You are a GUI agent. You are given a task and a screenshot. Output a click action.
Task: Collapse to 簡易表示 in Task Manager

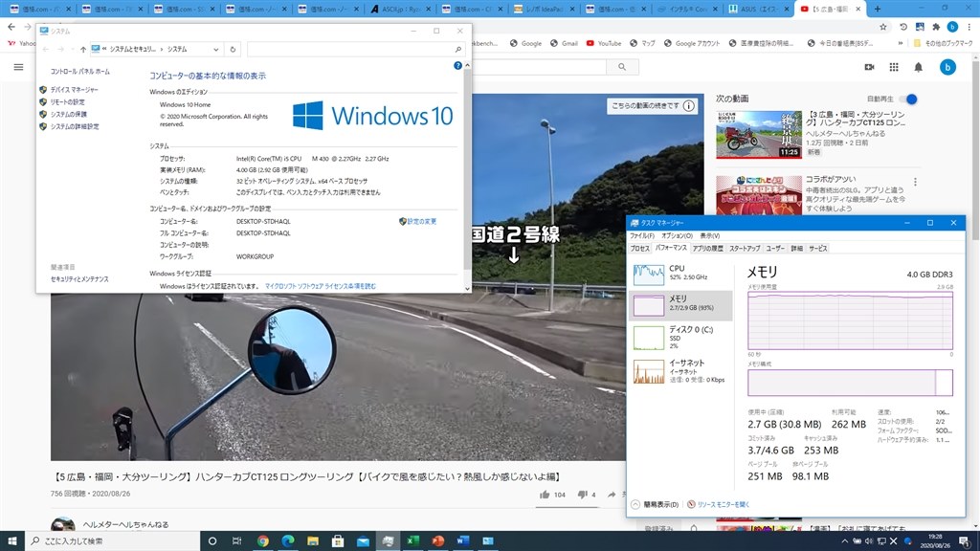pos(655,504)
